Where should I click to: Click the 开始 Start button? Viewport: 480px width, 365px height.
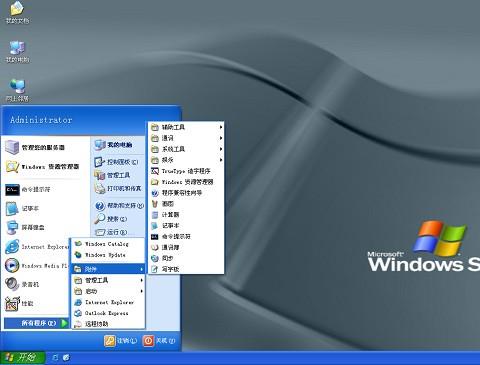coord(22,358)
